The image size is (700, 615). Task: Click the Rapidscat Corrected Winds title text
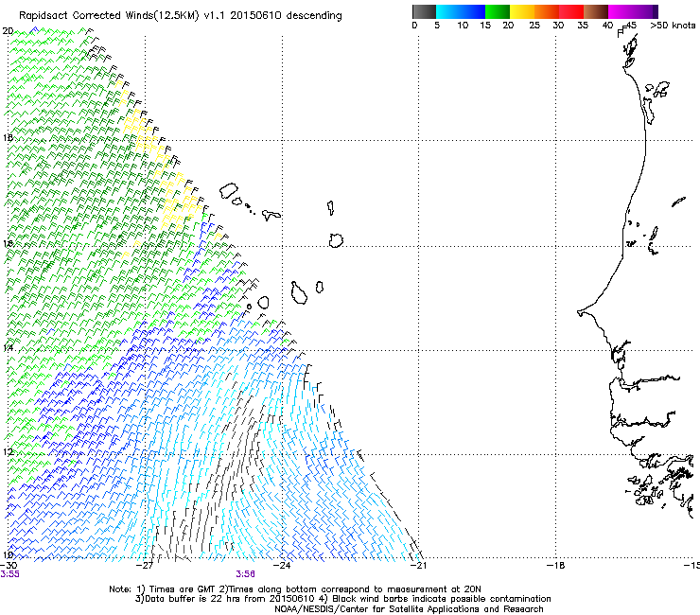click(181, 16)
